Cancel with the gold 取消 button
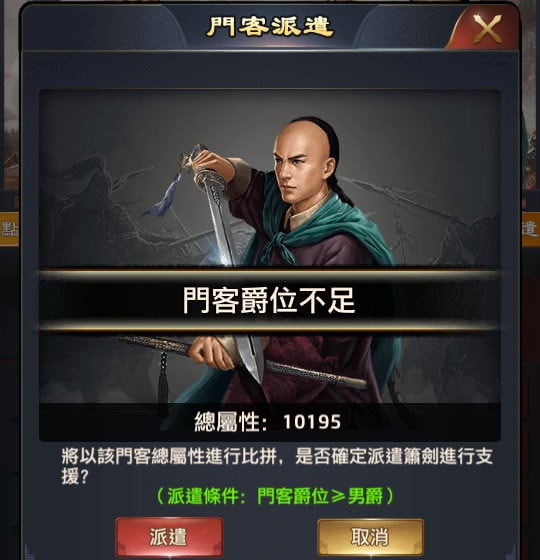The width and height of the screenshot is (540, 560). tap(370, 537)
